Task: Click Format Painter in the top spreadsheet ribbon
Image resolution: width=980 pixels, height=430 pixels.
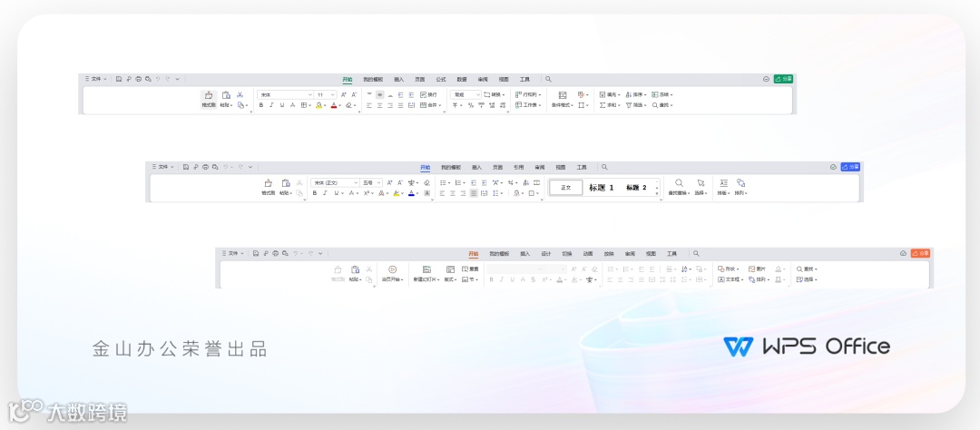Action: click(x=209, y=100)
